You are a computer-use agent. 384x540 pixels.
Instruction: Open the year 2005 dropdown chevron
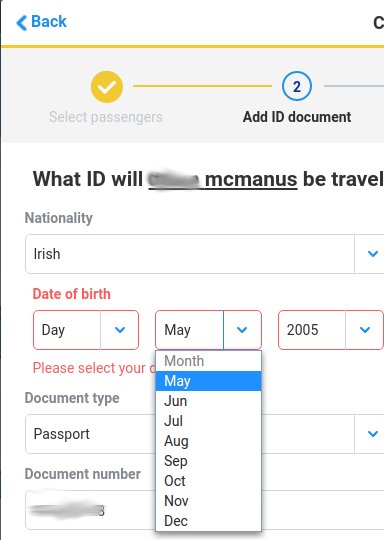pos(365,330)
